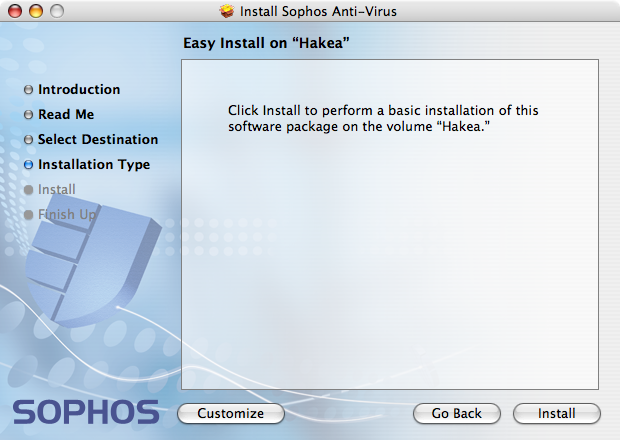Image resolution: width=620 pixels, height=440 pixels.
Task: Go Back to the previous step
Action: click(x=457, y=414)
